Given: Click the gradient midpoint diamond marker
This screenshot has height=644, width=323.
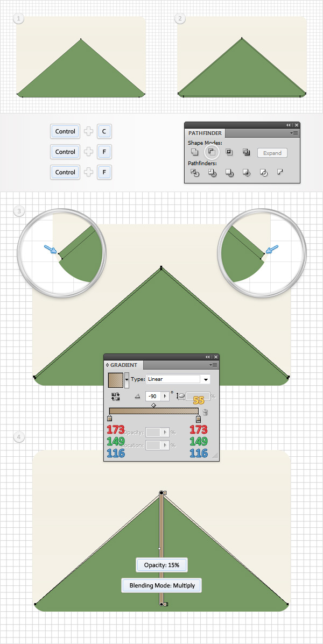Looking at the screenshot, I should click(153, 405).
